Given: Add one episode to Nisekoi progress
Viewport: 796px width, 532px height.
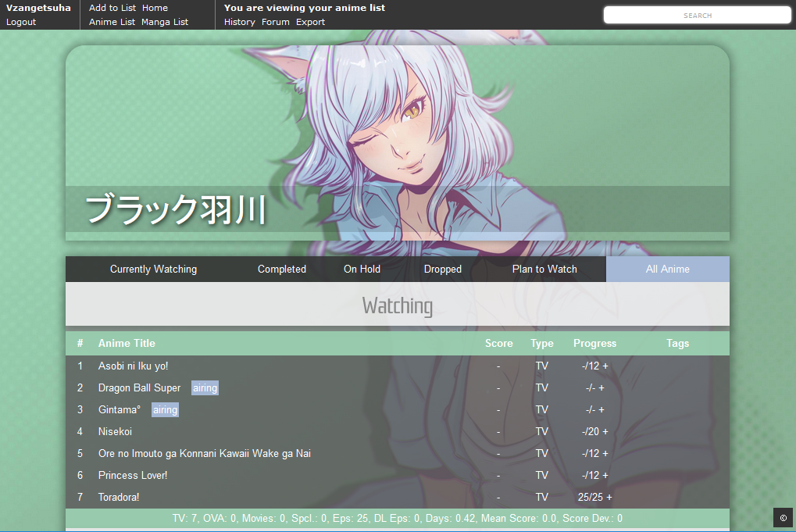Looking at the screenshot, I should point(605,431).
